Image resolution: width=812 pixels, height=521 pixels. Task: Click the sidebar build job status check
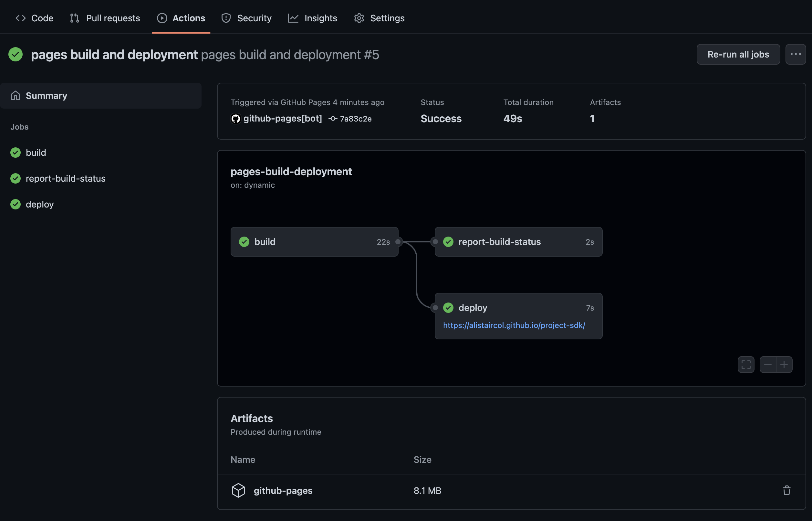tap(16, 153)
